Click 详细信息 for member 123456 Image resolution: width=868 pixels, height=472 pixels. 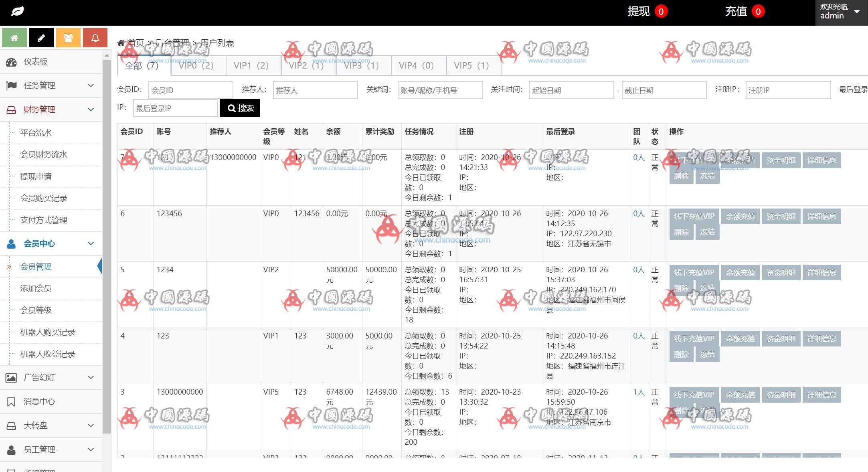[821, 216]
